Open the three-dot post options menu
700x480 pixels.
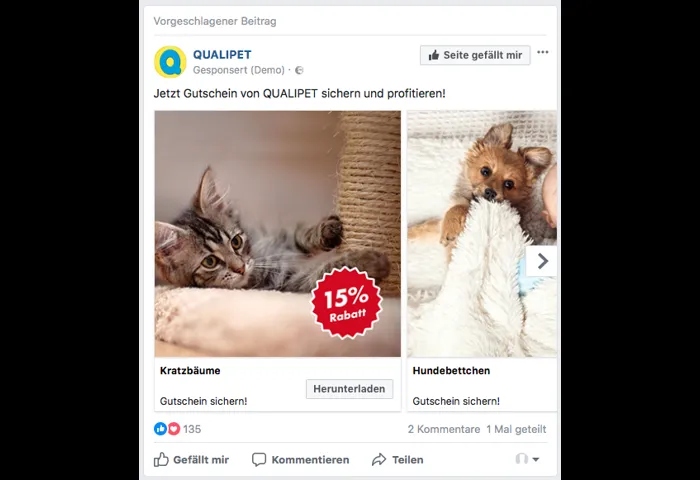542,52
